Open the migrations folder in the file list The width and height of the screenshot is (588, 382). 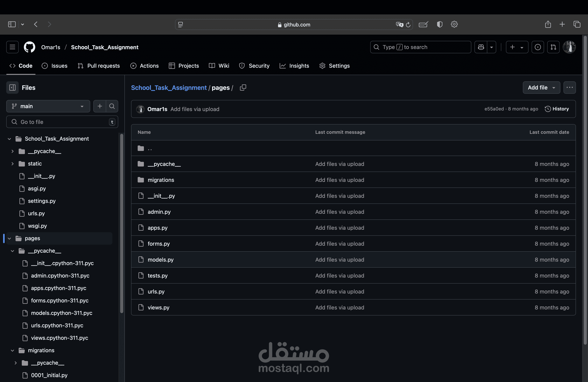pos(161,180)
